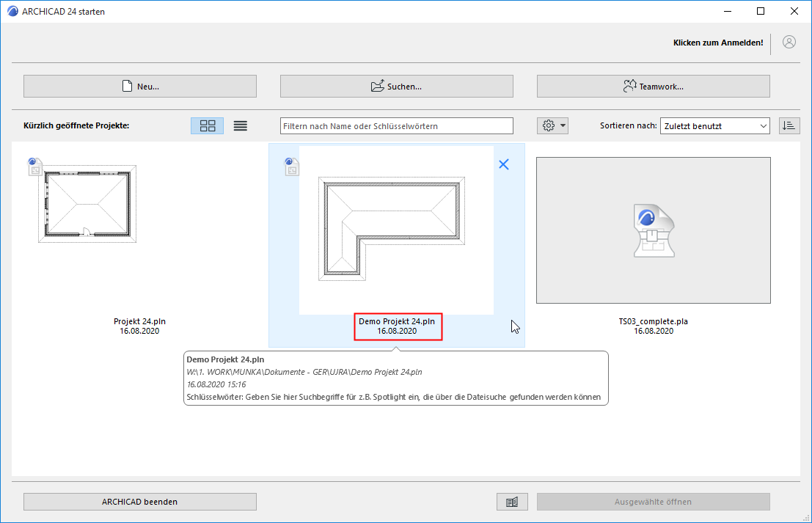Click the Neu... button
This screenshot has height=523, width=812.
click(140, 87)
